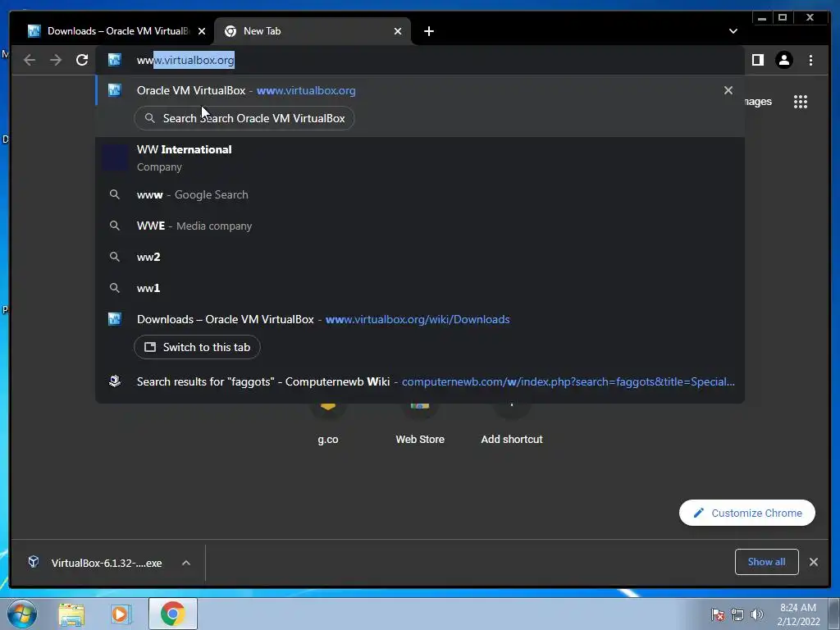Image resolution: width=840 pixels, height=630 pixels.
Task: Open the tab search dropdown arrow
Action: [x=733, y=31]
